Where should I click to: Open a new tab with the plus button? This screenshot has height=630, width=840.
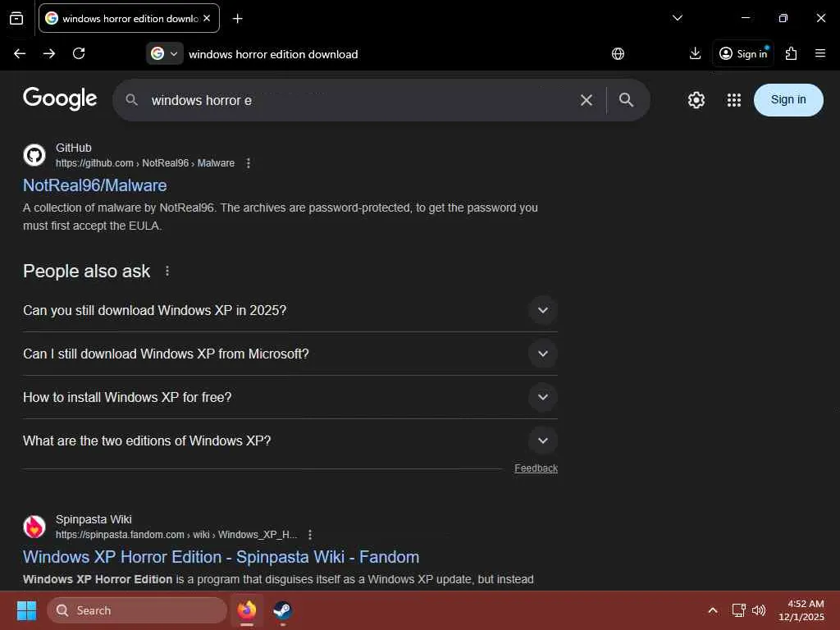(x=237, y=19)
